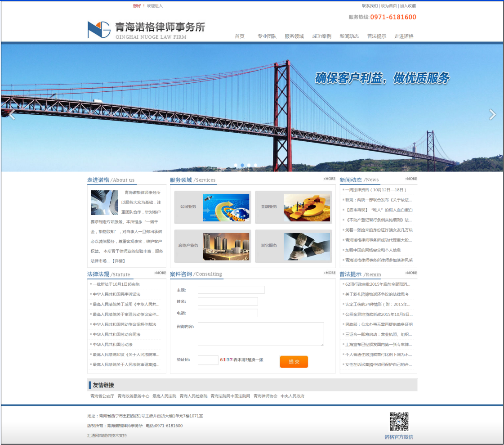This screenshot has width=504, height=445.
Task: Visit friend link 中央人民政府
Action: click(293, 396)
